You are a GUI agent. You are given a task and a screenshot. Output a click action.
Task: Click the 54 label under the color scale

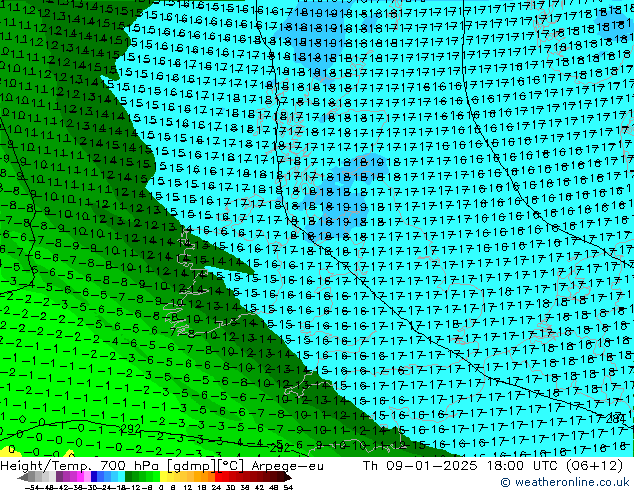pyautogui.click(x=288, y=488)
